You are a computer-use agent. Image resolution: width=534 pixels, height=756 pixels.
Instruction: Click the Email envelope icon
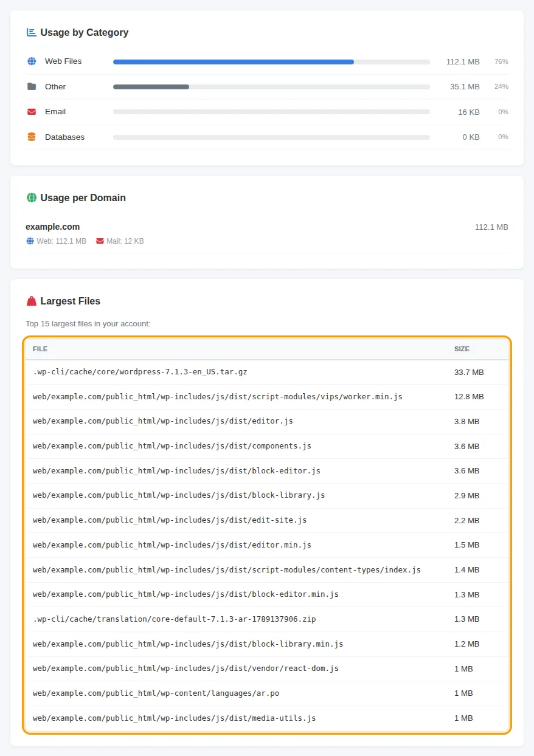tap(32, 112)
